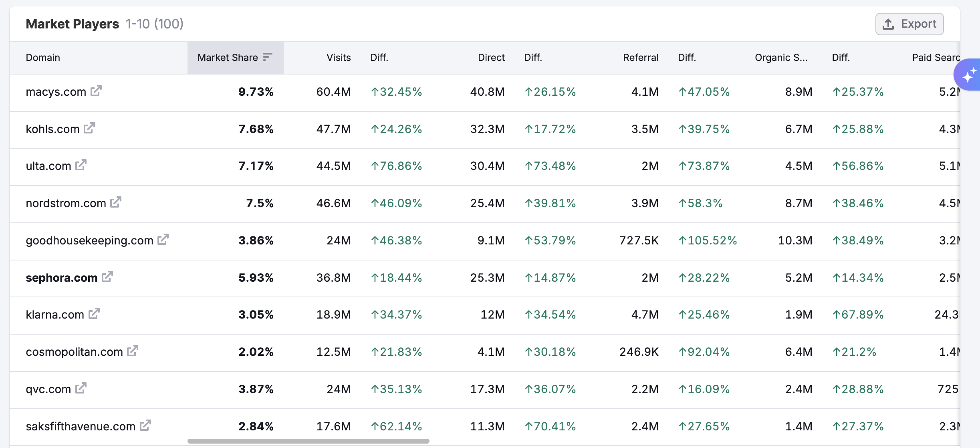Click the Domain column header

43,58
